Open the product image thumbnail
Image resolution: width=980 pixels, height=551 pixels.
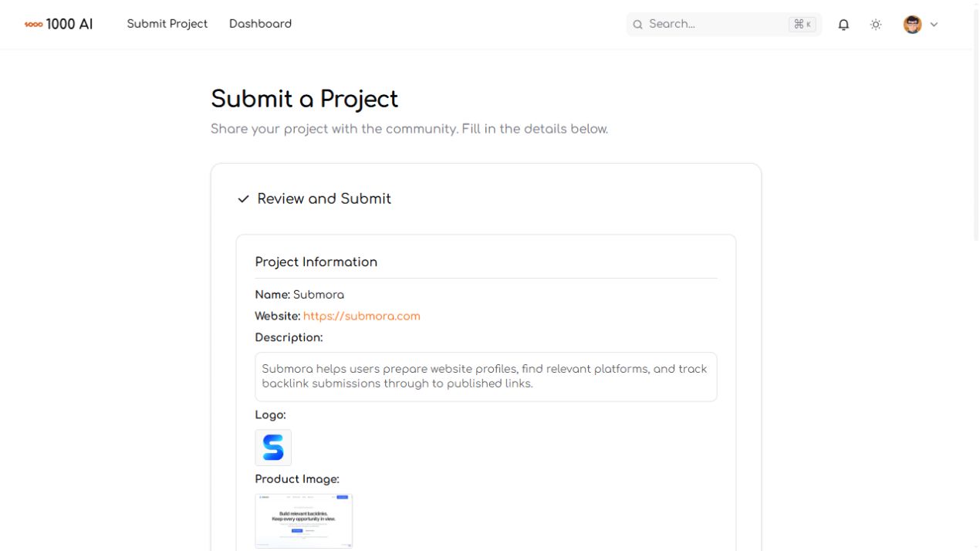[304, 521]
